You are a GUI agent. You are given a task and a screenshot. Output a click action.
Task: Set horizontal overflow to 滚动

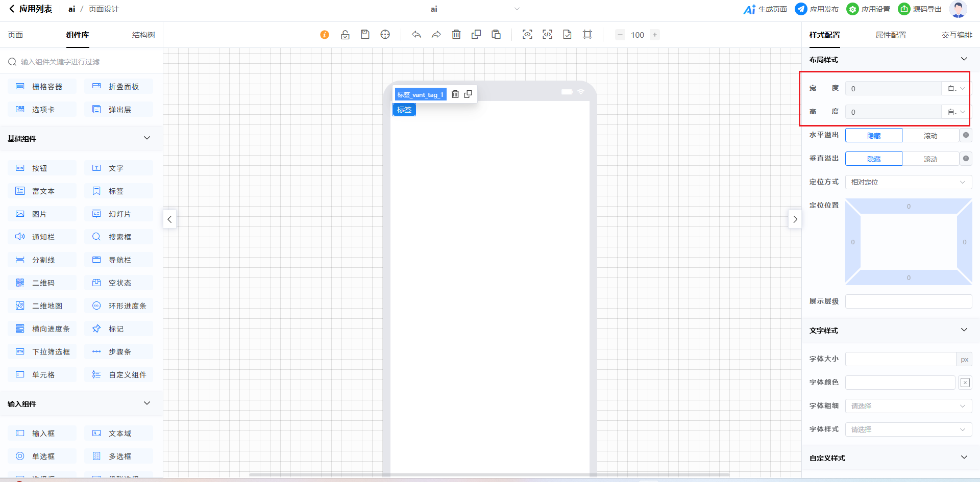(x=930, y=136)
